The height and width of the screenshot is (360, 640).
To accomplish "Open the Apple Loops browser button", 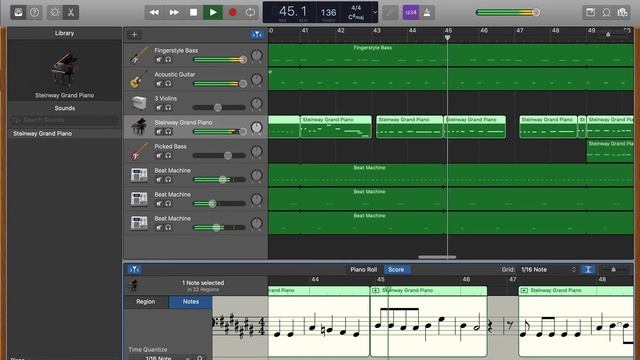I will (x=607, y=12).
